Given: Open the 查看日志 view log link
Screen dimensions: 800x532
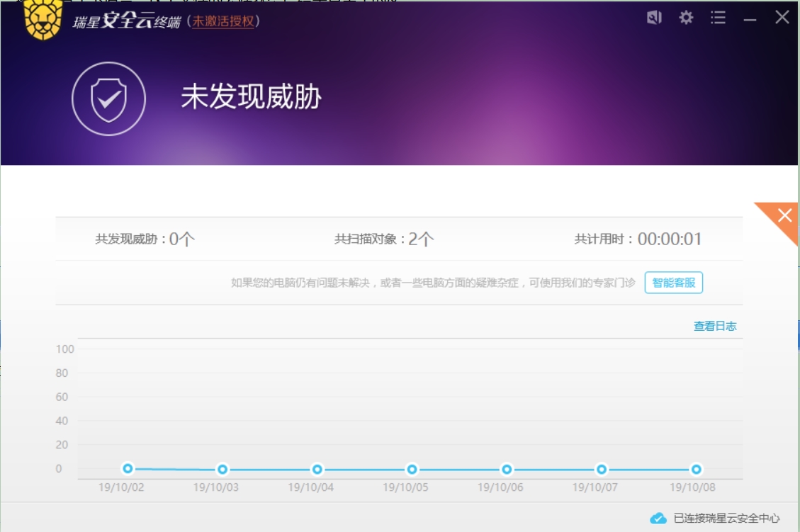Looking at the screenshot, I should click(x=714, y=326).
